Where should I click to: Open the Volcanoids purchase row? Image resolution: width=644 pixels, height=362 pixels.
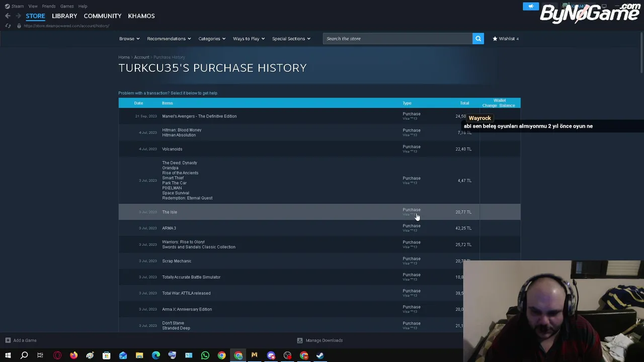click(x=319, y=149)
